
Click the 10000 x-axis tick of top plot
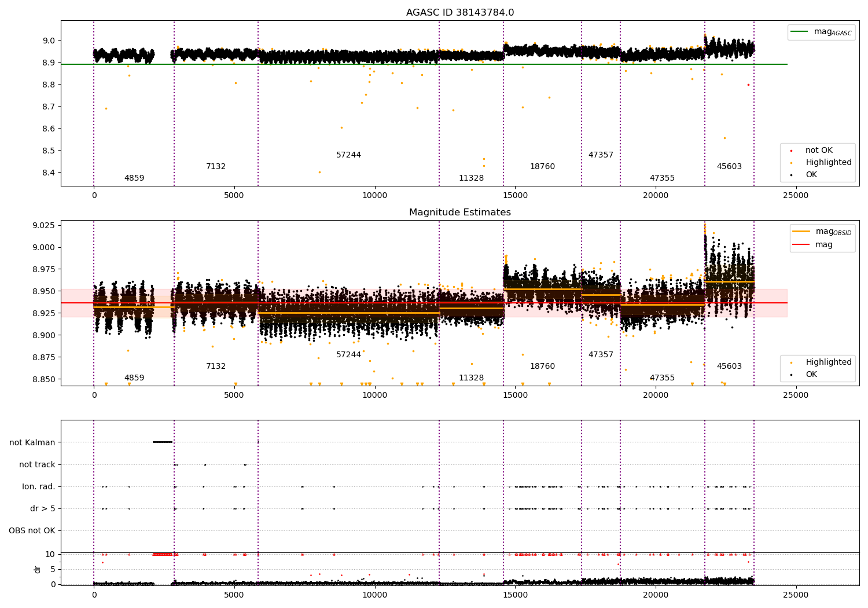coord(374,196)
